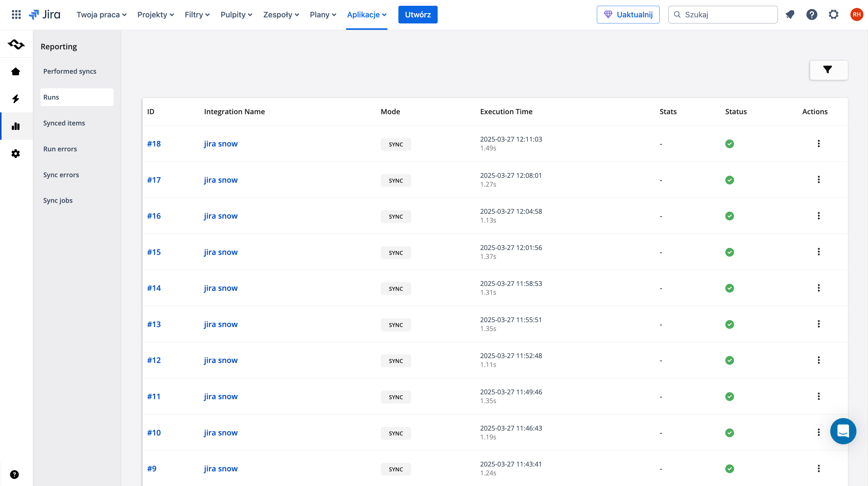
Task: Open the help question mark in the top bar
Action: [x=812, y=15]
